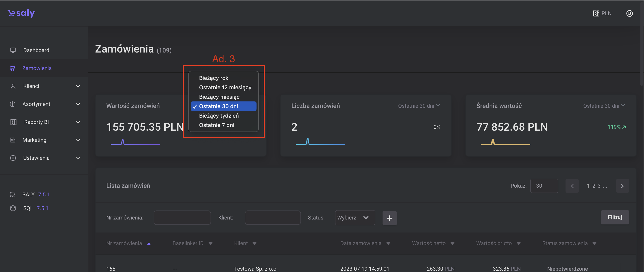Viewport: 644px width, 272px height.
Task: Choose Bieżący rok from the period list
Action: pyautogui.click(x=213, y=78)
